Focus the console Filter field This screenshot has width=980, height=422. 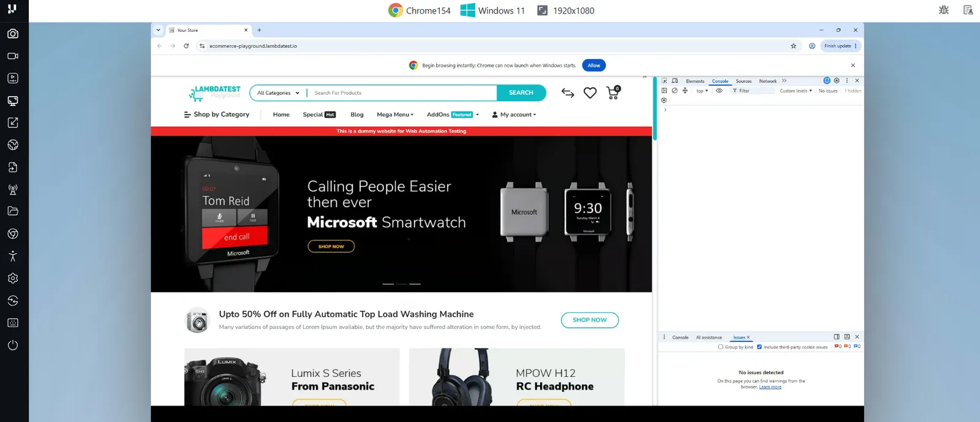(752, 91)
